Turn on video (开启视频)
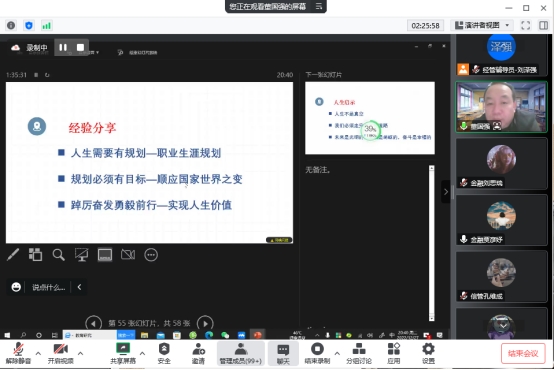 tap(60, 353)
